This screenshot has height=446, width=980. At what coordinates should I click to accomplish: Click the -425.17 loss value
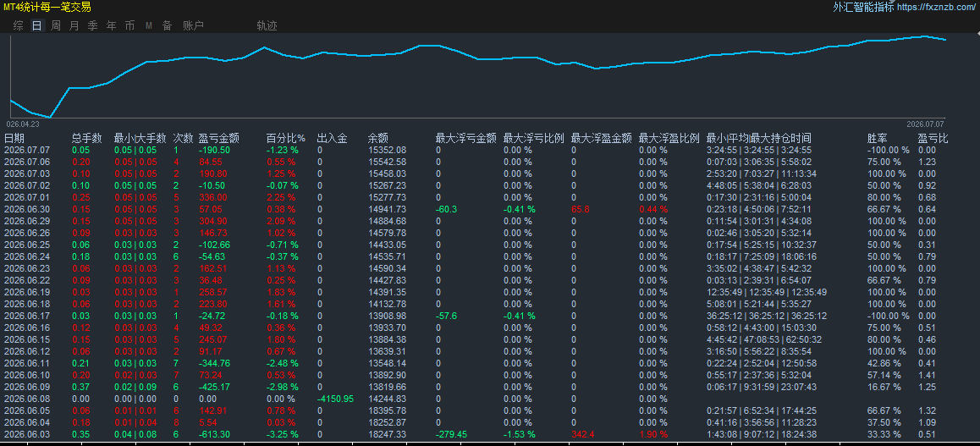[x=214, y=387]
